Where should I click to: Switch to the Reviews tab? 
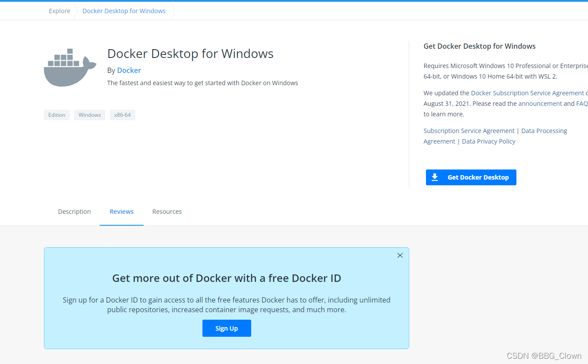pos(122,212)
